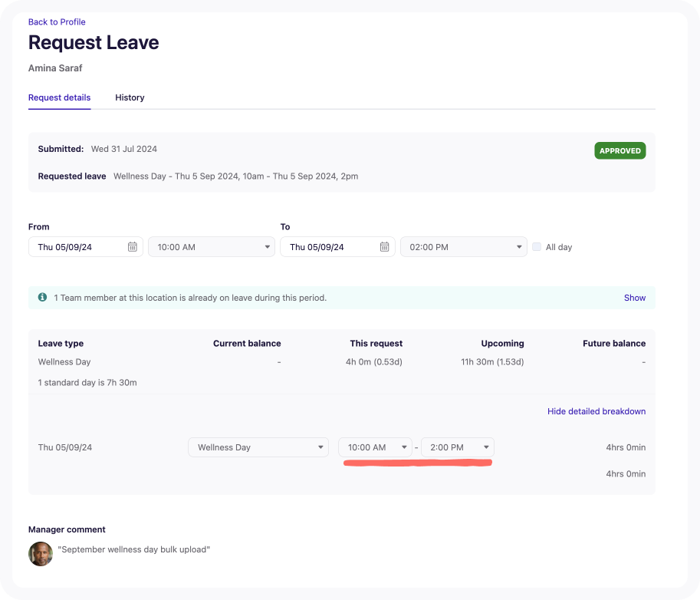Click the manager's profile avatar
The image size is (700, 600).
(x=41, y=554)
